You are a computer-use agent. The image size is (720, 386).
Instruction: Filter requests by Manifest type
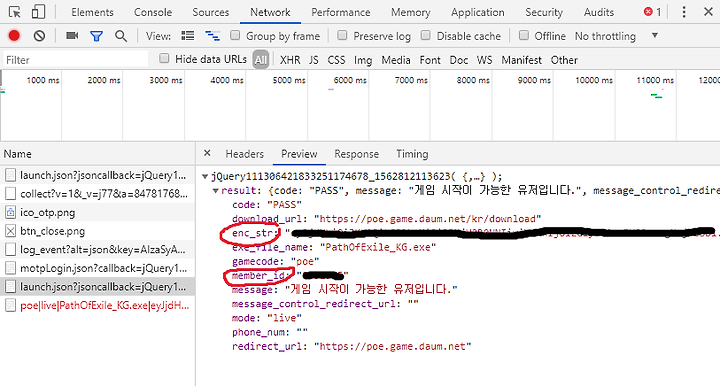pos(522,60)
